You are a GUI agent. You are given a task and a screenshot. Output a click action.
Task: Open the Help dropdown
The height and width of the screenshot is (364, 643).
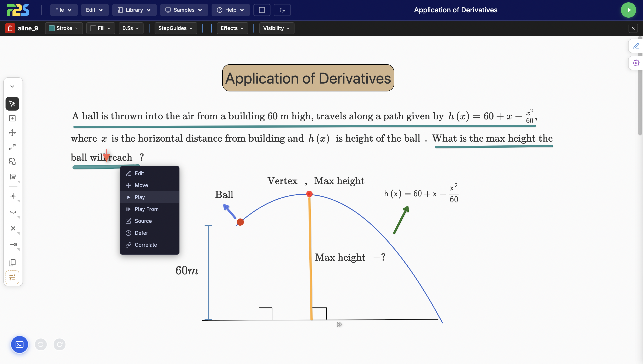point(230,10)
